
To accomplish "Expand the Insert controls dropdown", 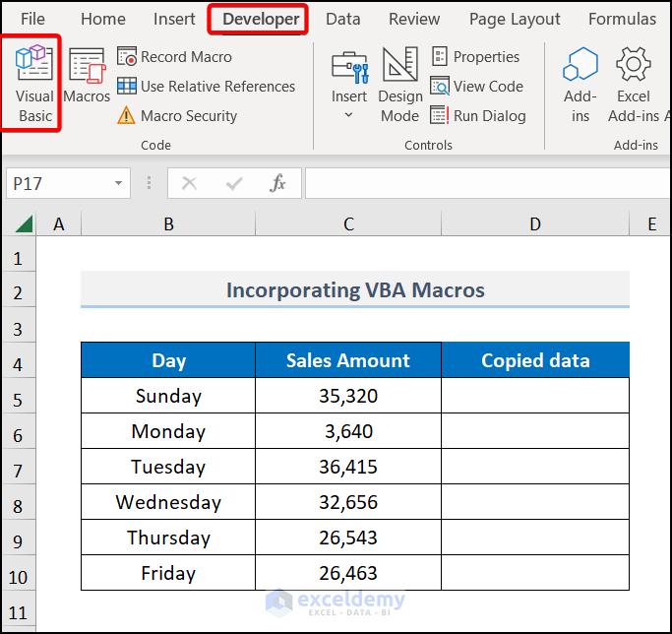I will tap(348, 115).
